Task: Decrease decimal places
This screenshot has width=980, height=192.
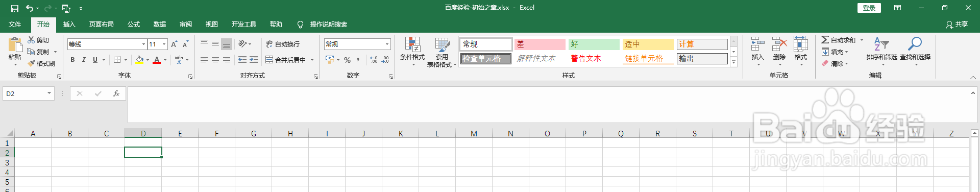Action: (385, 60)
